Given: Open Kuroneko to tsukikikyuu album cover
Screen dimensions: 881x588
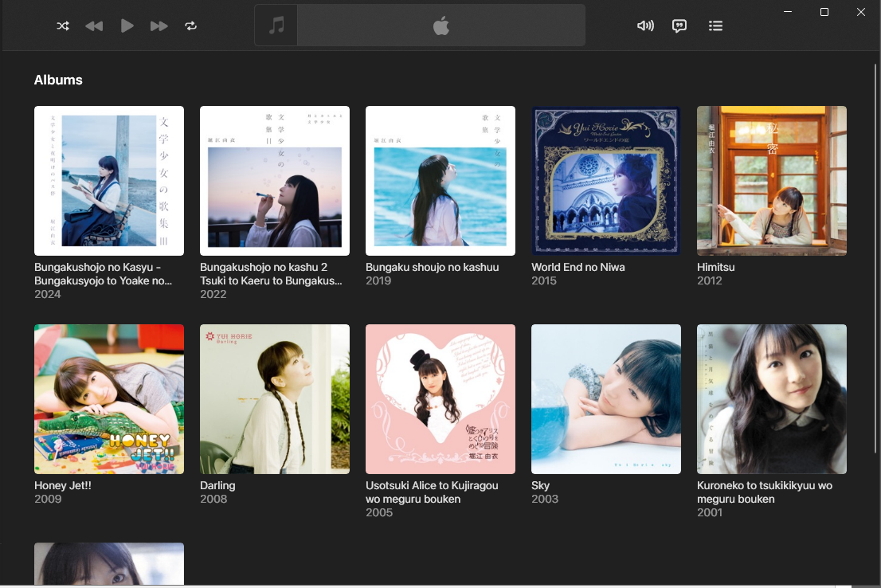Looking at the screenshot, I should click(771, 398).
